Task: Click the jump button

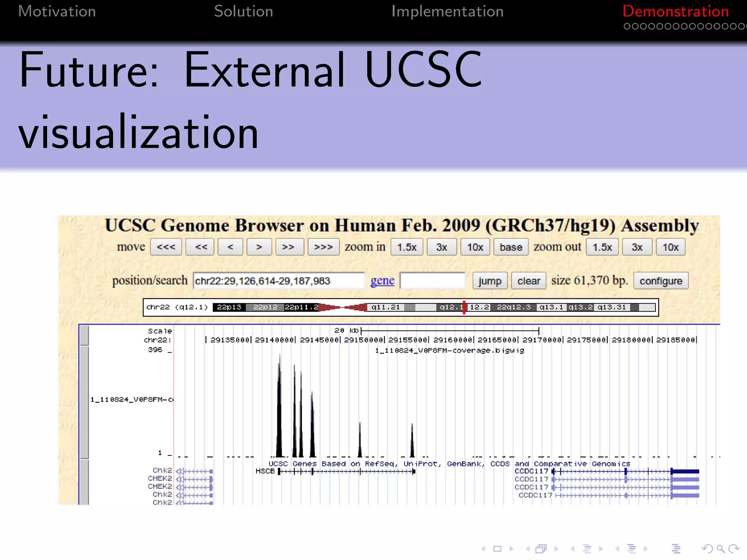Action: (x=490, y=281)
